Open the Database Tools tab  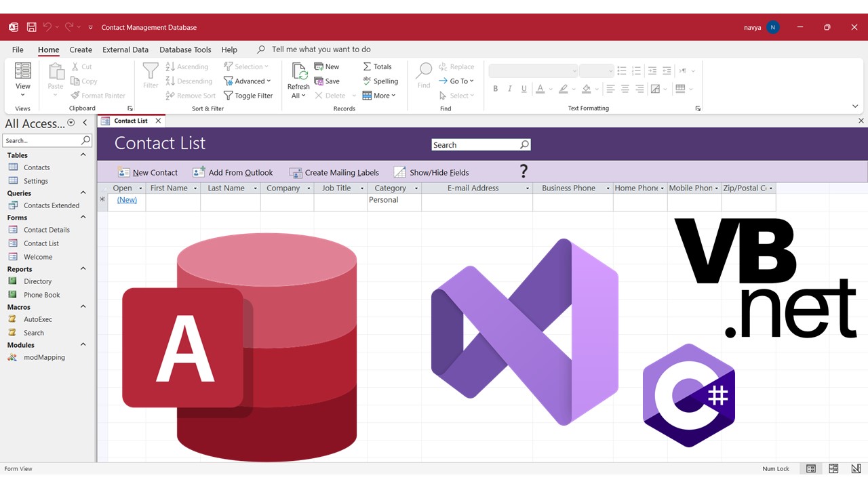[x=185, y=49]
